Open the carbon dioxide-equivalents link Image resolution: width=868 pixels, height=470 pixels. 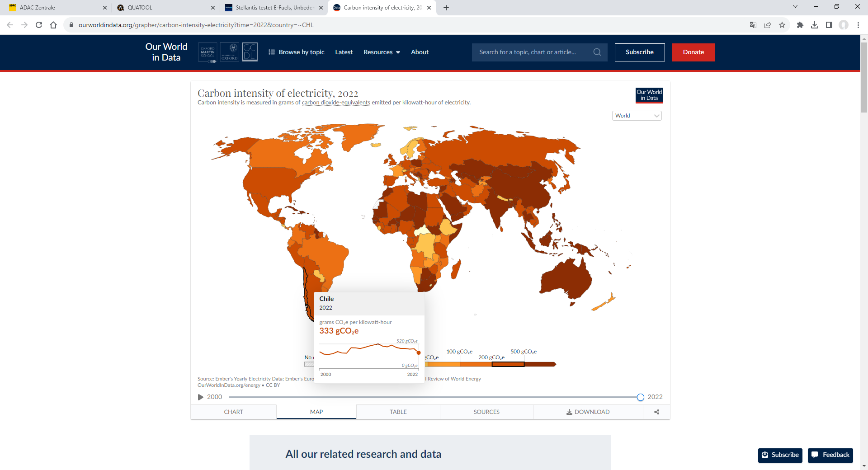tap(336, 103)
